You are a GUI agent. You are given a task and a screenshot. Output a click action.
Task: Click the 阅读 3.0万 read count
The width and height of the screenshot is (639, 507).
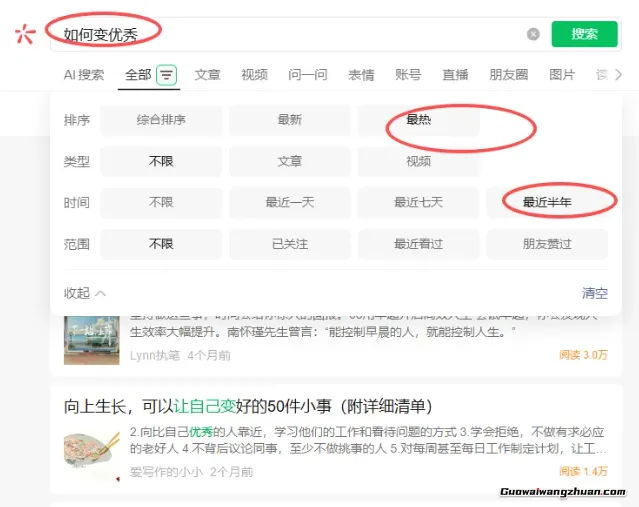pos(584,355)
